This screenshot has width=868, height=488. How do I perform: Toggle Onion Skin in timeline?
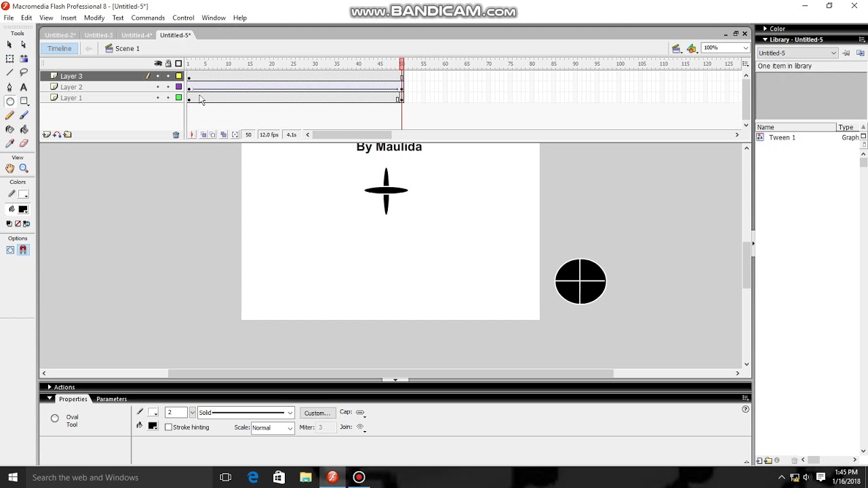[x=203, y=135]
